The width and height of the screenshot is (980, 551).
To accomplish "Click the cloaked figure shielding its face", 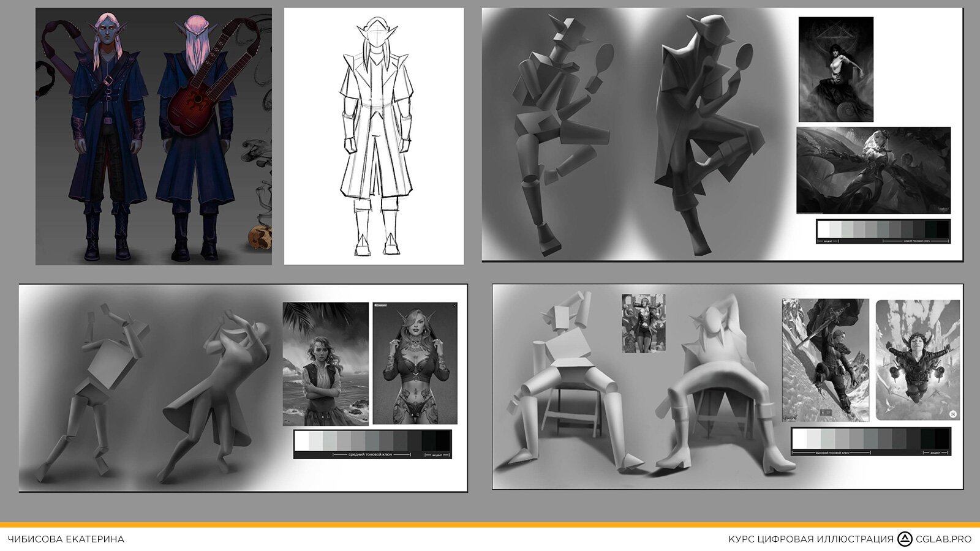I will (217, 395).
